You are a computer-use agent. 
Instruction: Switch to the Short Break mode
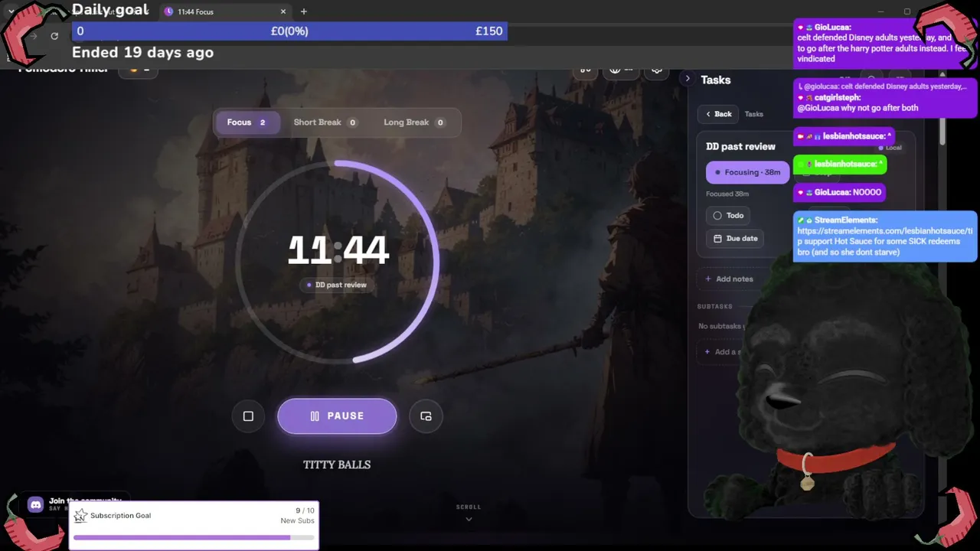tap(325, 122)
